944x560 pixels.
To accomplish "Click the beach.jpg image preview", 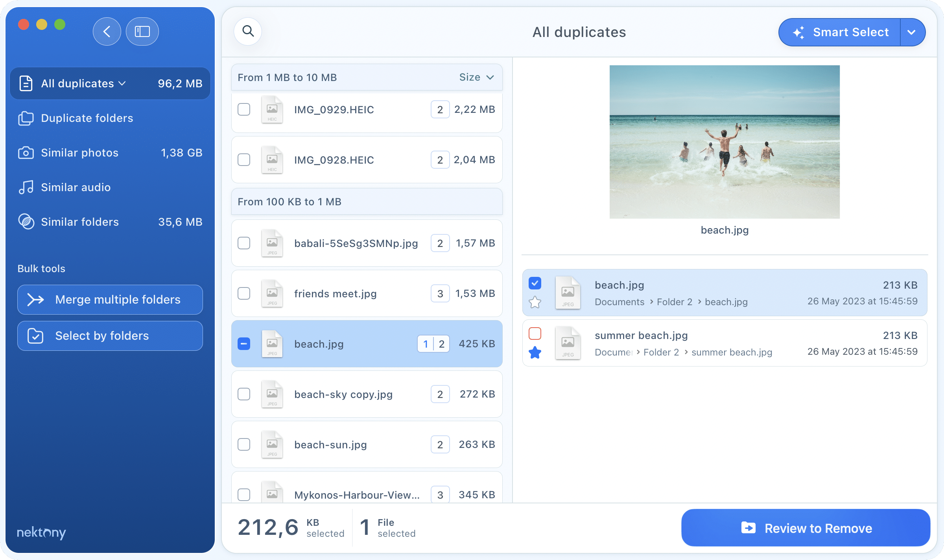I will pos(724,142).
